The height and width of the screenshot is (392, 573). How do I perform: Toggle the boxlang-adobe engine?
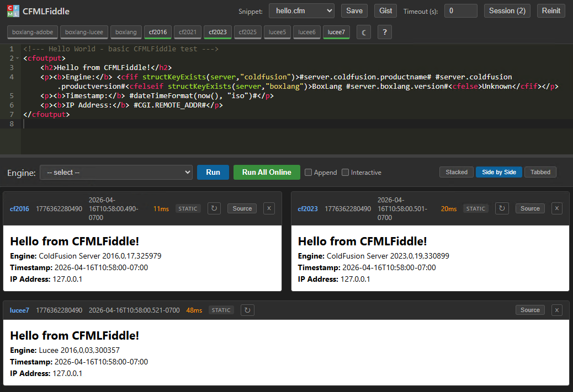point(33,32)
